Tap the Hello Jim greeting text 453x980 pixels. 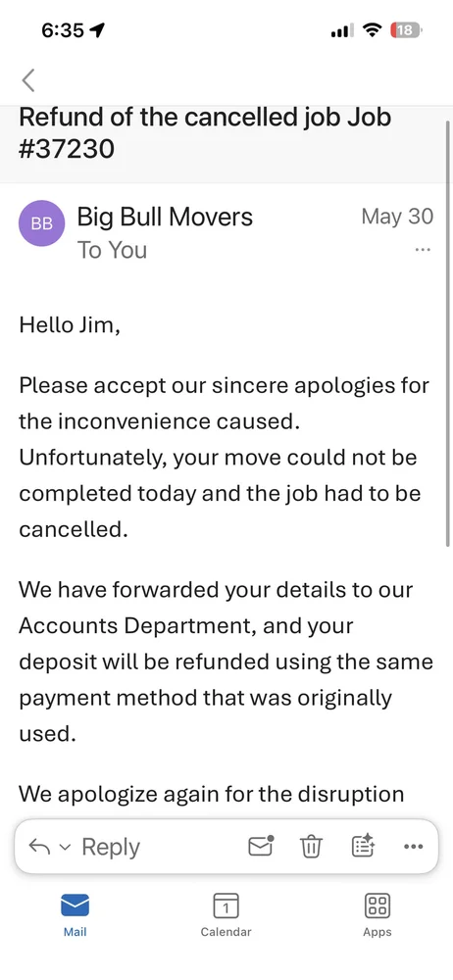click(70, 325)
